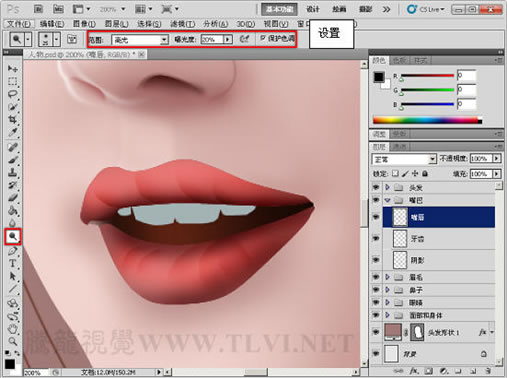Select the Rectangular Marquee tool
Image resolution: width=507 pixels, height=378 pixels.
click(13, 82)
